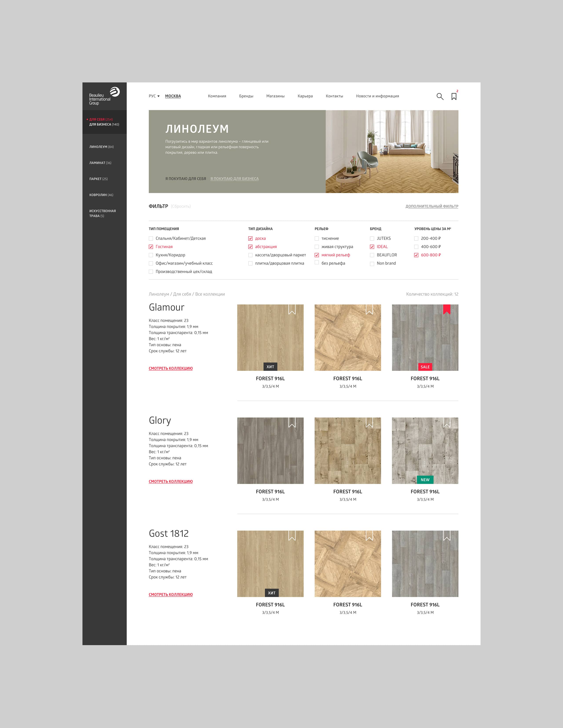The width and height of the screenshot is (563, 728).
Task: Check Производственный цех/склад checkbox
Action: pos(151,272)
